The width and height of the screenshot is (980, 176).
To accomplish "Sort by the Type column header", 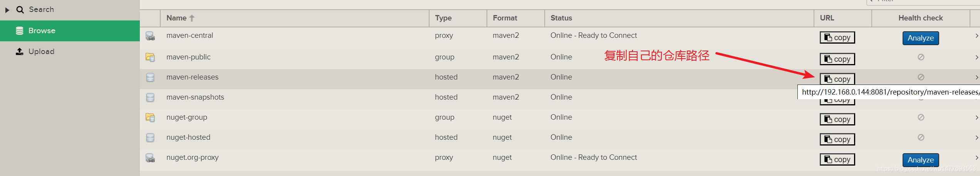I will pyautogui.click(x=458, y=18).
